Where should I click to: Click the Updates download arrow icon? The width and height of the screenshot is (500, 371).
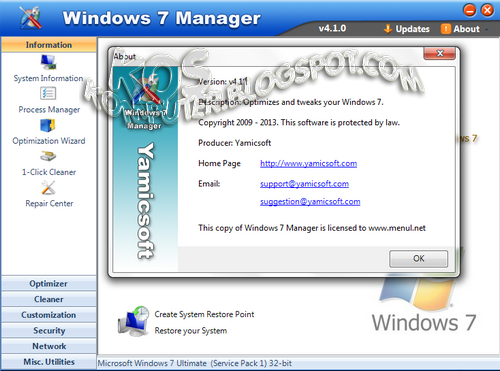[x=388, y=29]
